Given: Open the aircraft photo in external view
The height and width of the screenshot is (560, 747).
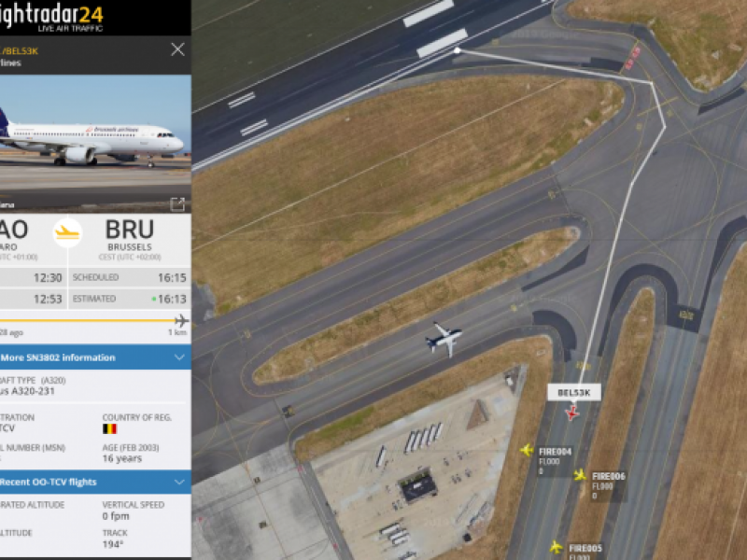Looking at the screenshot, I should point(177,204).
